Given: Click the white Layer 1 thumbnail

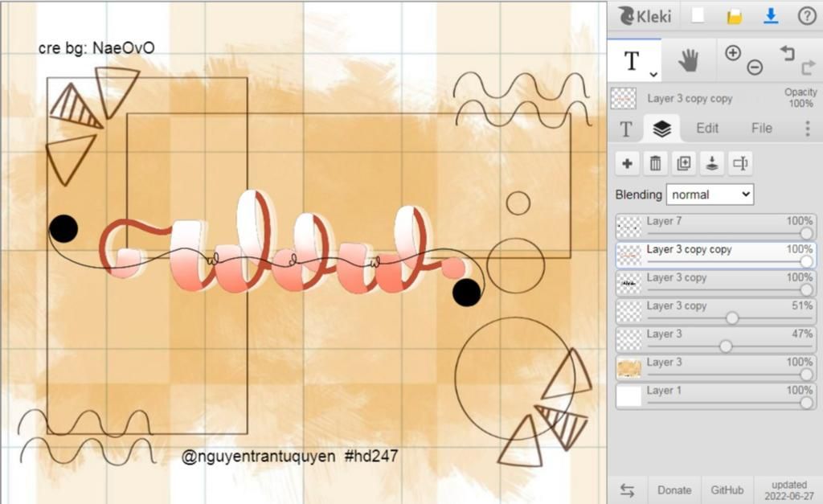Looking at the screenshot, I should (629, 396).
